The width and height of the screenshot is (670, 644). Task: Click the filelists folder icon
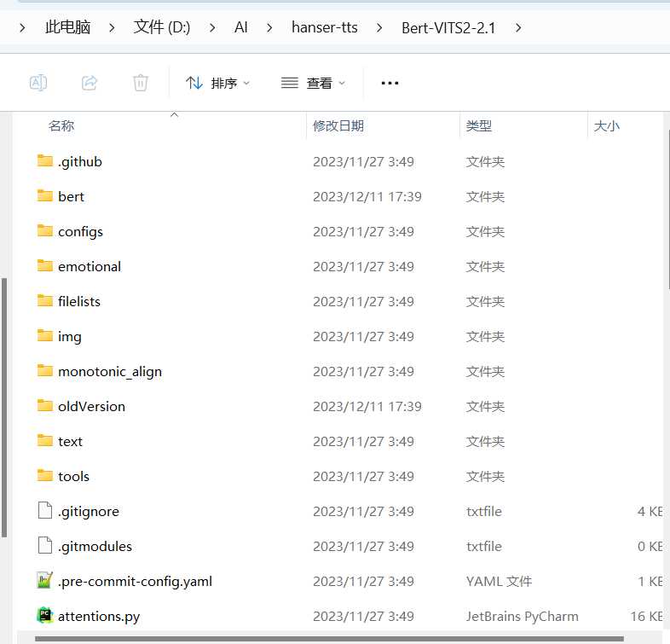[x=45, y=301]
